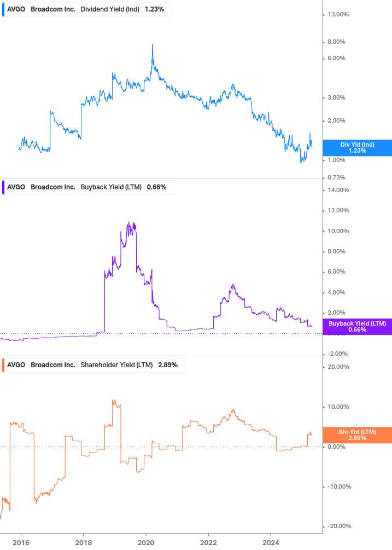Click the orange Shareholder Yield color bar

pos(3,365)
